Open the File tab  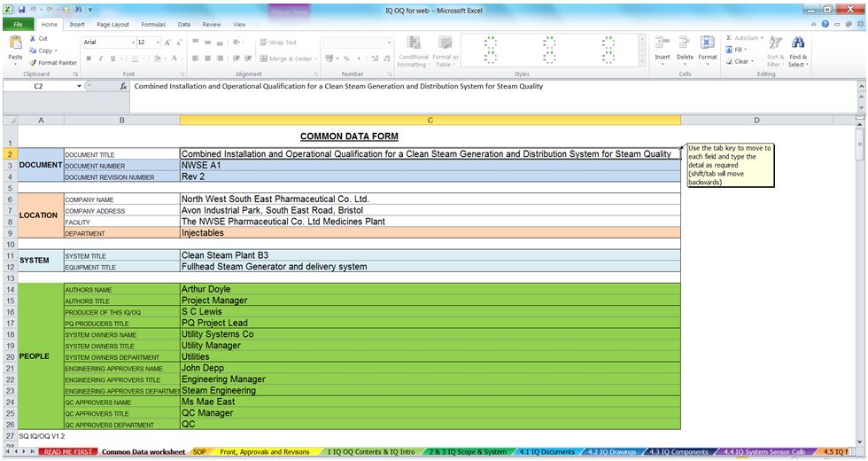pos(19,25)
